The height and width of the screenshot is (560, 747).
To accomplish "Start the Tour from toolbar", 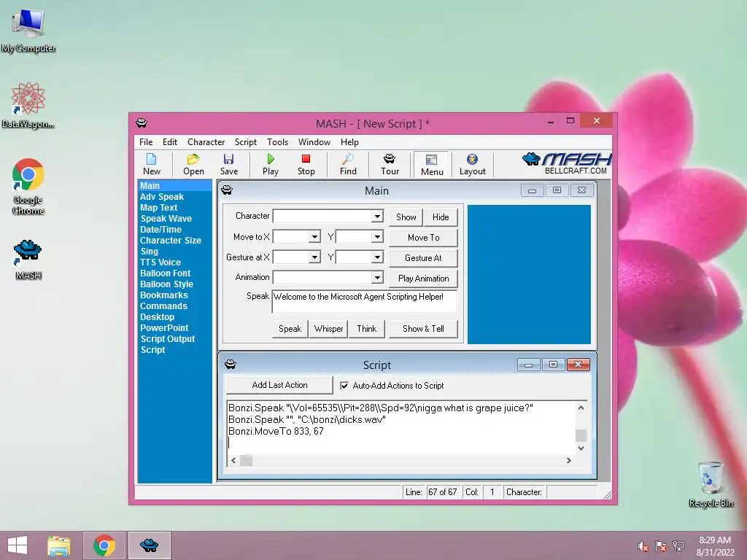I will click(x=390, y=164).
